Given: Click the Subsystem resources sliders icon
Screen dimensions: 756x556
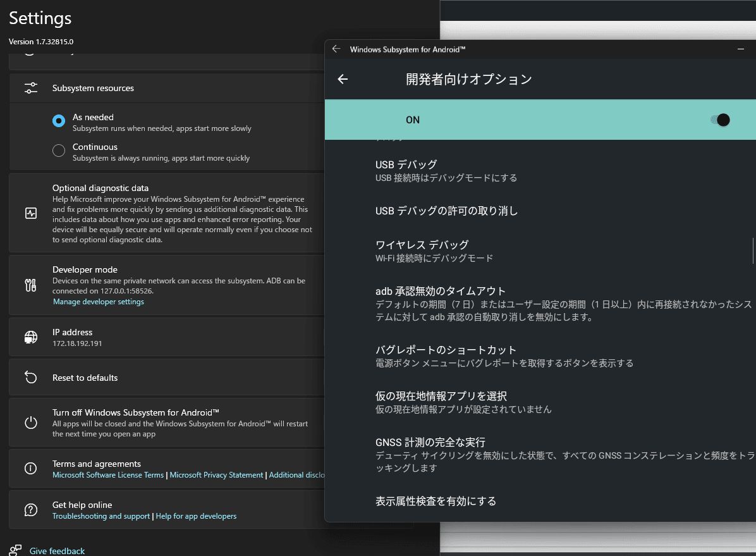Looking at the screenshot, I should 31,88.
